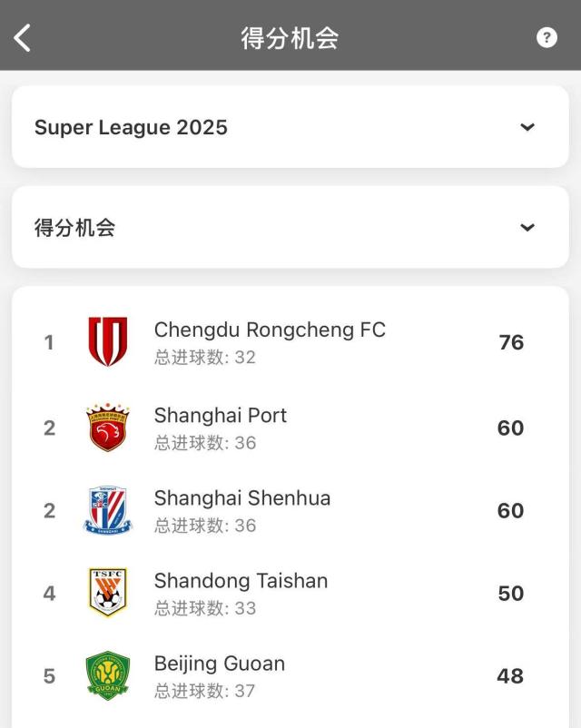
Task: Tap the Chengdu Rongcheng FC club crest
Action: click(107, 342)
